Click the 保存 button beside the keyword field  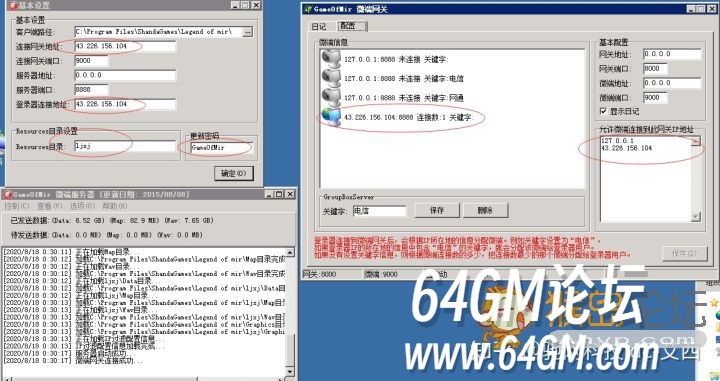pyautogui.click(x=437, y=210)
